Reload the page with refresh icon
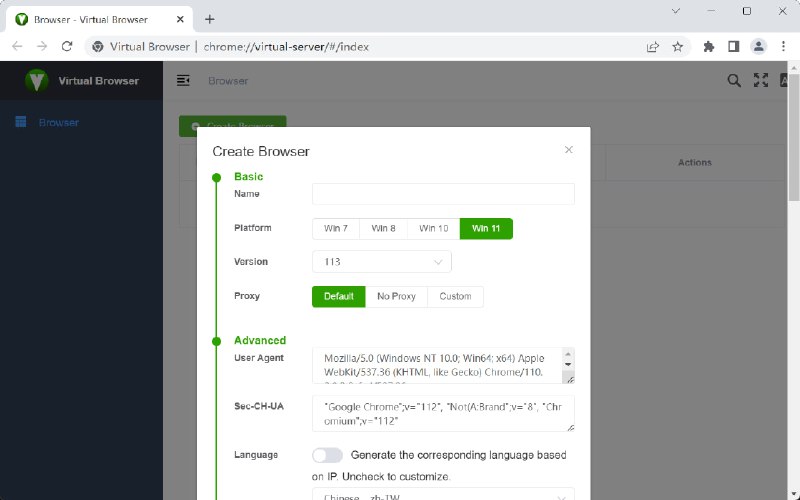 tap(67, 46)
